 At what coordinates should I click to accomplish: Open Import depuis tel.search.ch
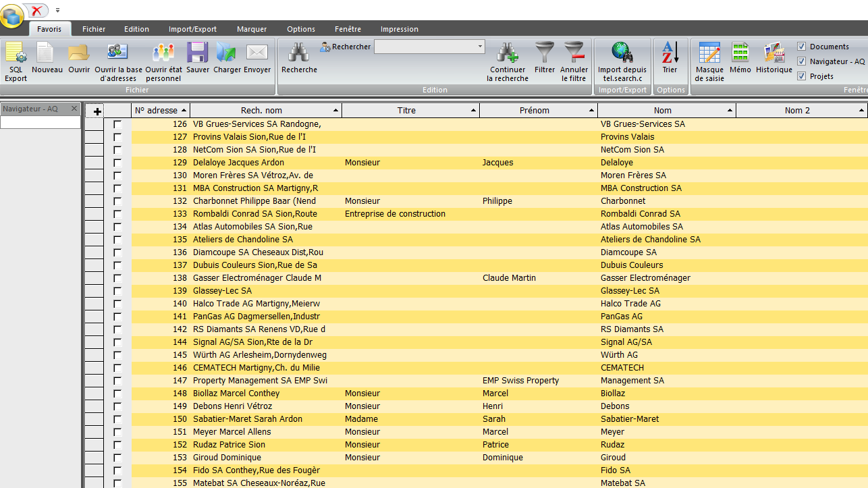(622, 62)
